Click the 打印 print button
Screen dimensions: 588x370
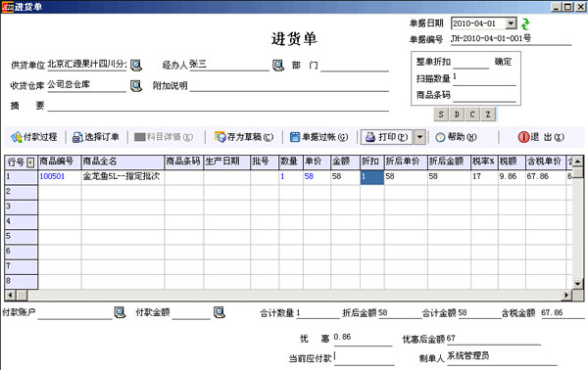[387, 137]
